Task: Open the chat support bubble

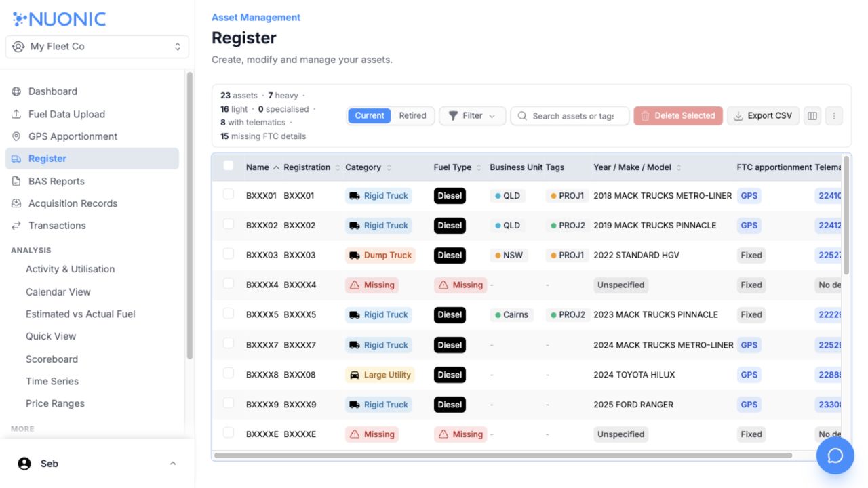Action: coord(835,455)
